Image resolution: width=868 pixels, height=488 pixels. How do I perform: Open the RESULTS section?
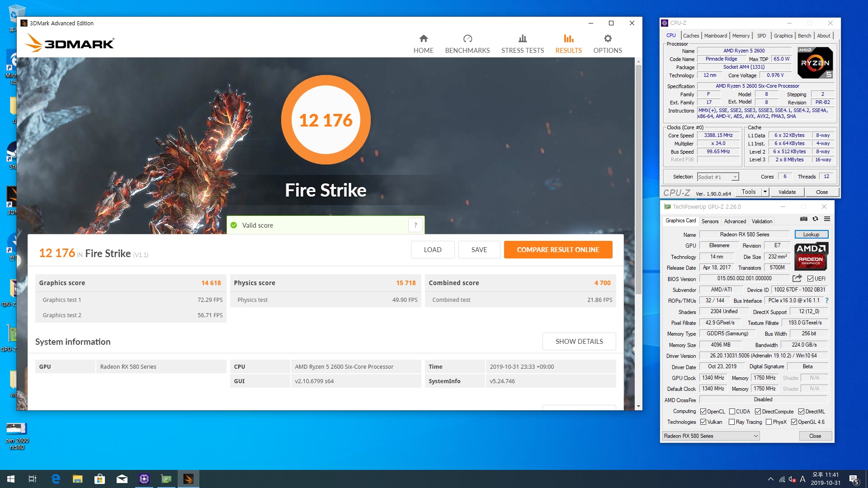pos(568,44)
